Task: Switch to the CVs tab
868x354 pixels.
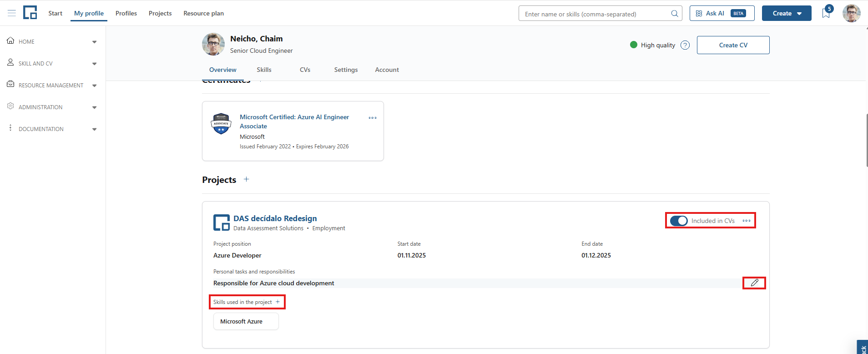Action: coord(305,70)
